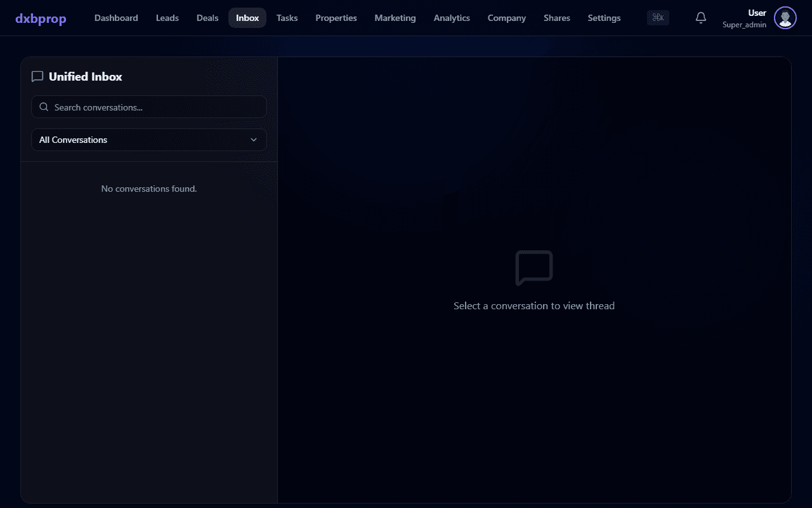Click "Select a conversation to view thread" text
This screenshot has width=812, height=508.
click(534, 305)
